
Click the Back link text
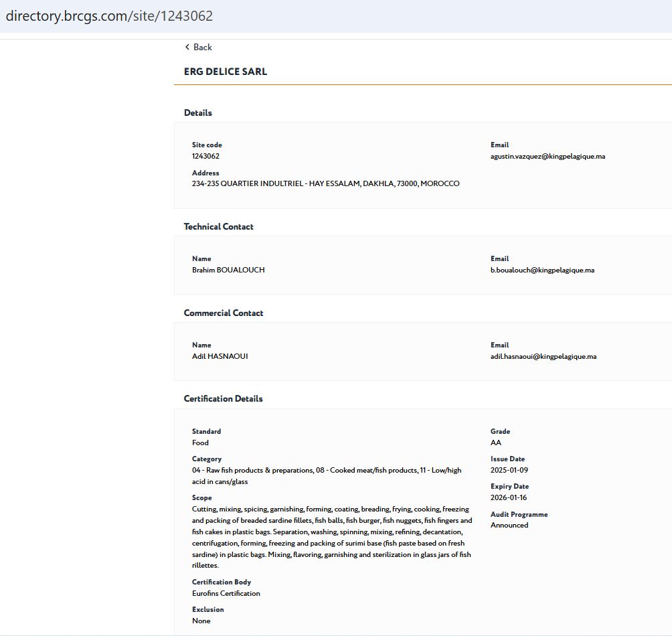point(202,47)
